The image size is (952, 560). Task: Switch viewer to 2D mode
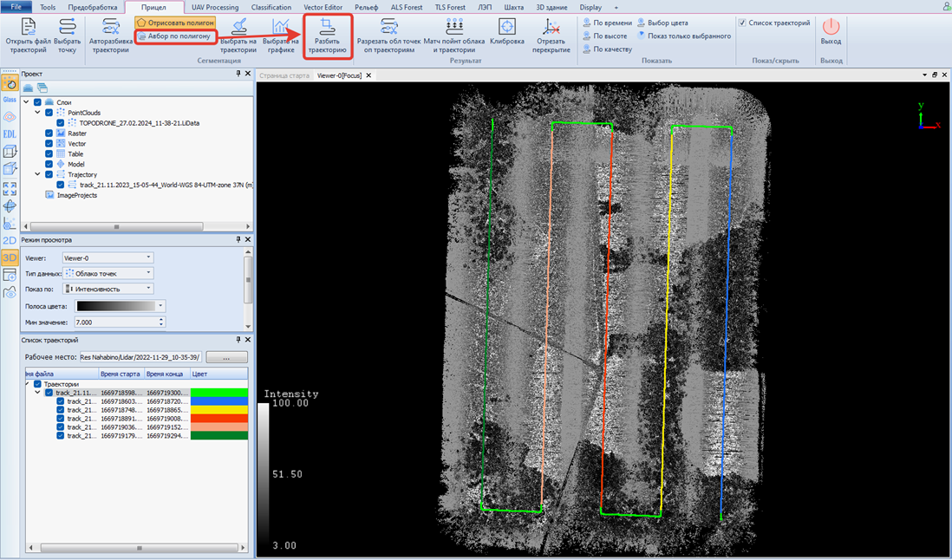10,240
